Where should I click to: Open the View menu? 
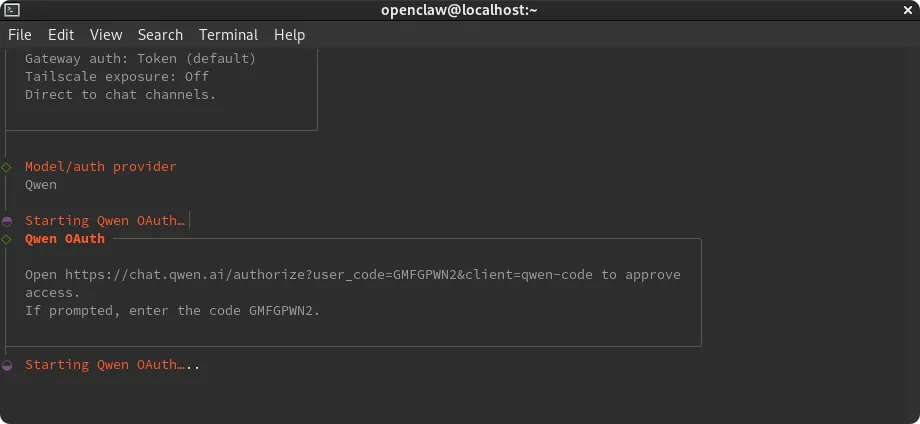(106, 35)
